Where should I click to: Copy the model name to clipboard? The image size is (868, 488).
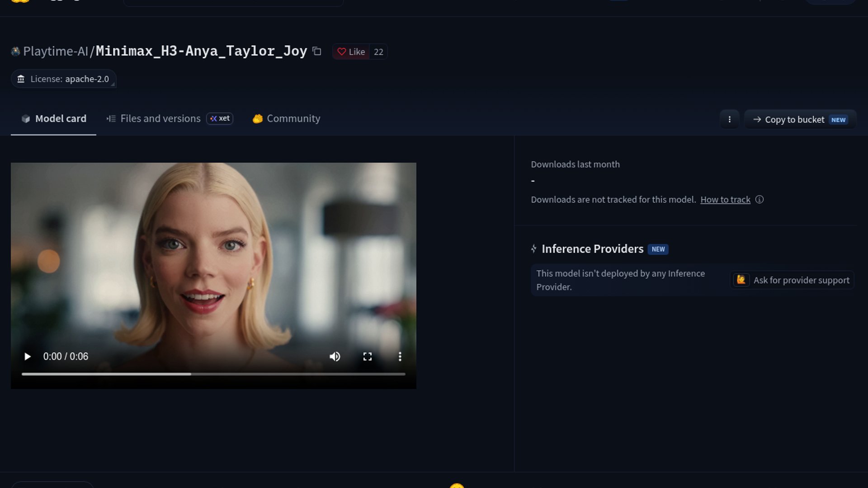(x=317, y=52)
